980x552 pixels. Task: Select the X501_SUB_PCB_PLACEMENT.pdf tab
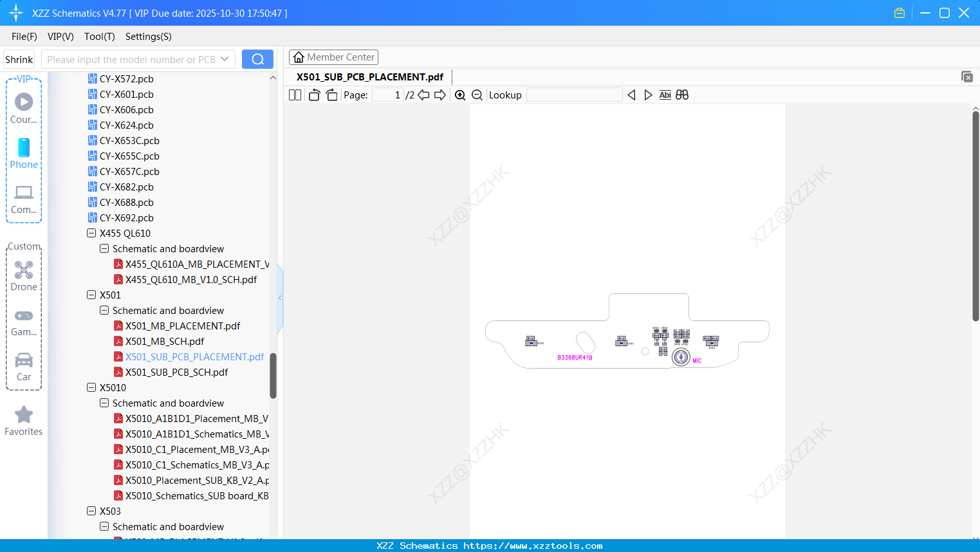tap(370, 77)
